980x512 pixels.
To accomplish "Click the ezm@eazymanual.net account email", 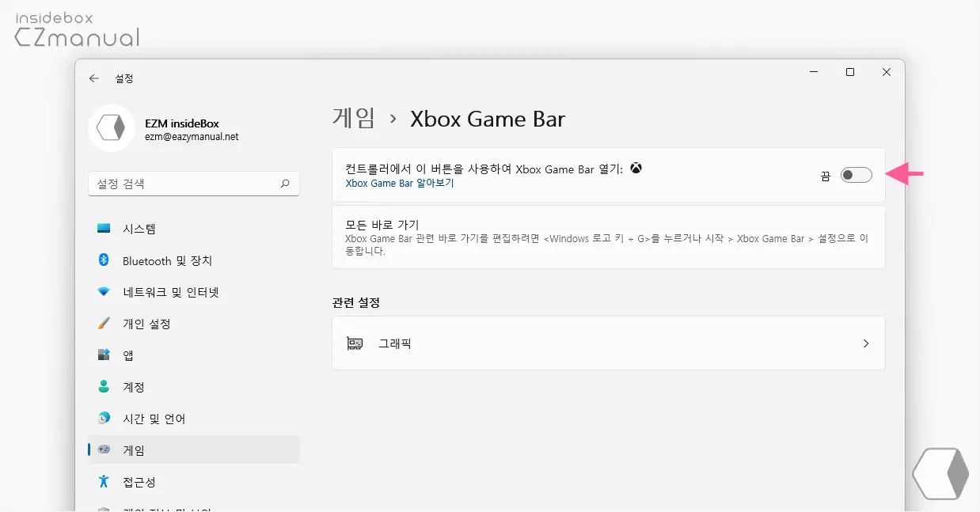I will 192,137.
